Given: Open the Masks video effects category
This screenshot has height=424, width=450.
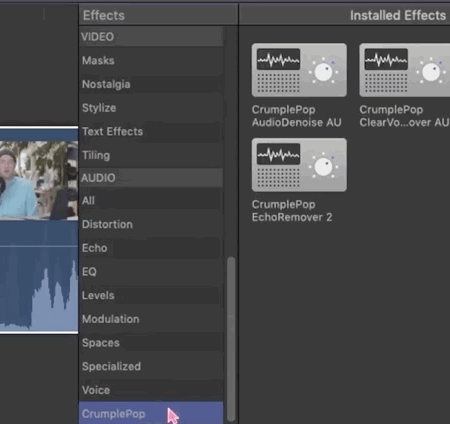Looking at the screenshot, I should click(x=151, y=61).
